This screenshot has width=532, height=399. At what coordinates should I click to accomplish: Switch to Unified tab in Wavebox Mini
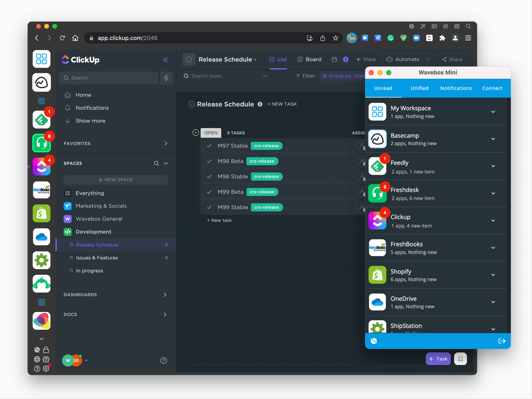[420, 88]
